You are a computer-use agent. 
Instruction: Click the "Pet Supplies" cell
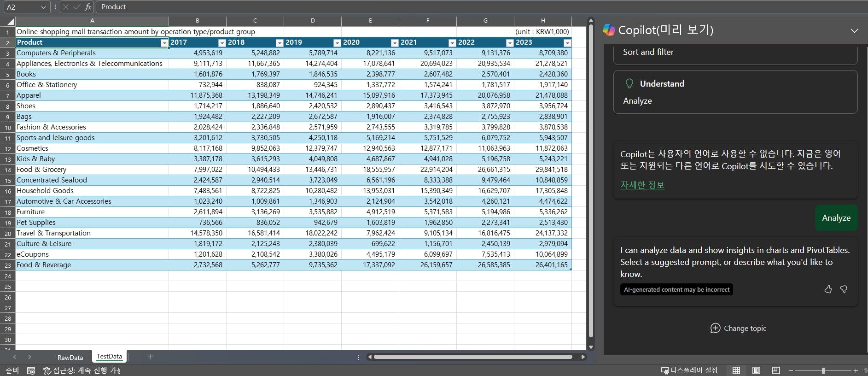(x=92, y=223)
